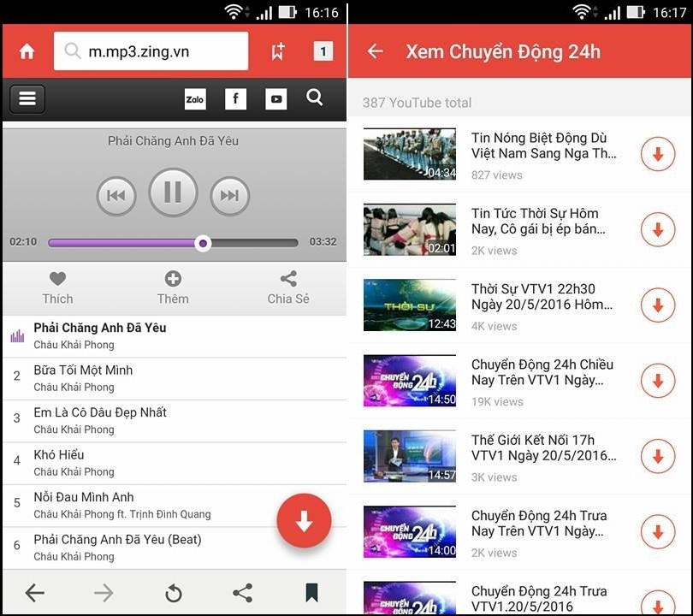Screen dimensions: 693x616
Task: Share the song via Chia Sẻ
Action: tap(288, 287)
